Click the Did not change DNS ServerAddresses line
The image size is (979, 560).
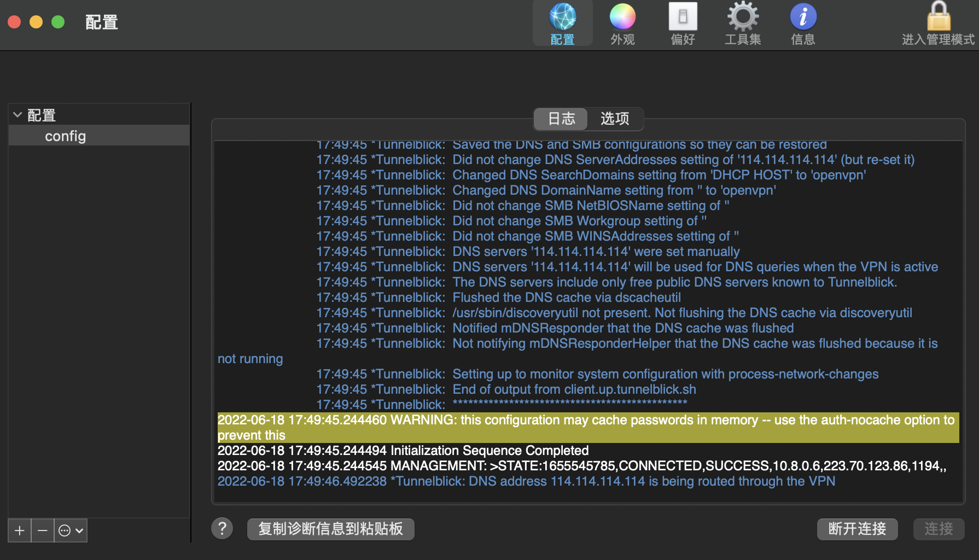(616, 160)
